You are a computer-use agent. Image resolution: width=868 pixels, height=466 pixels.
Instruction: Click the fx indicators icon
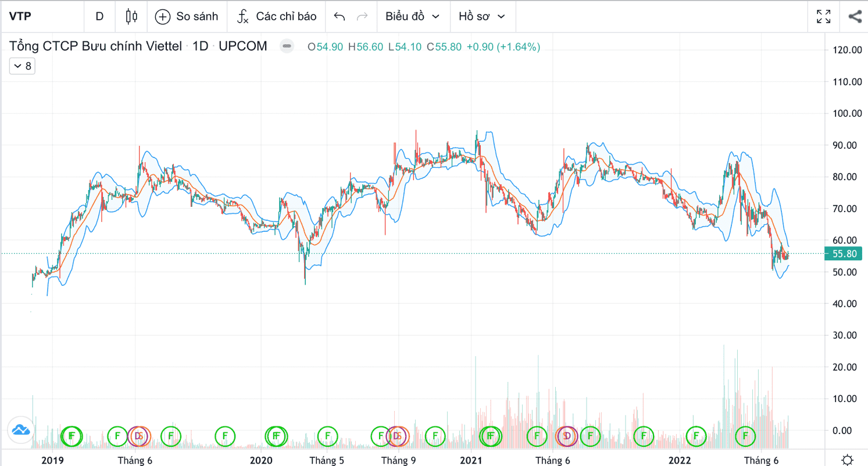pyautogui.click(x=242, y=16)
